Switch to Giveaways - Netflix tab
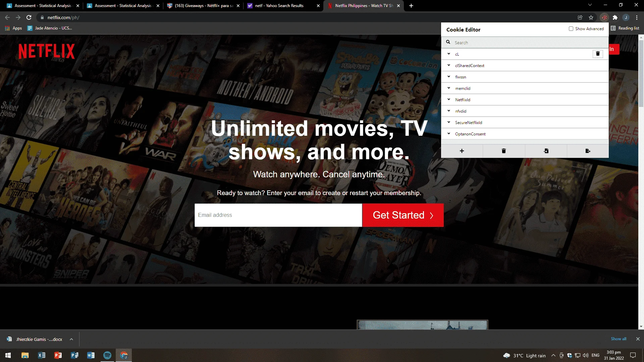 pyautogui.click(x=204, y=6)
